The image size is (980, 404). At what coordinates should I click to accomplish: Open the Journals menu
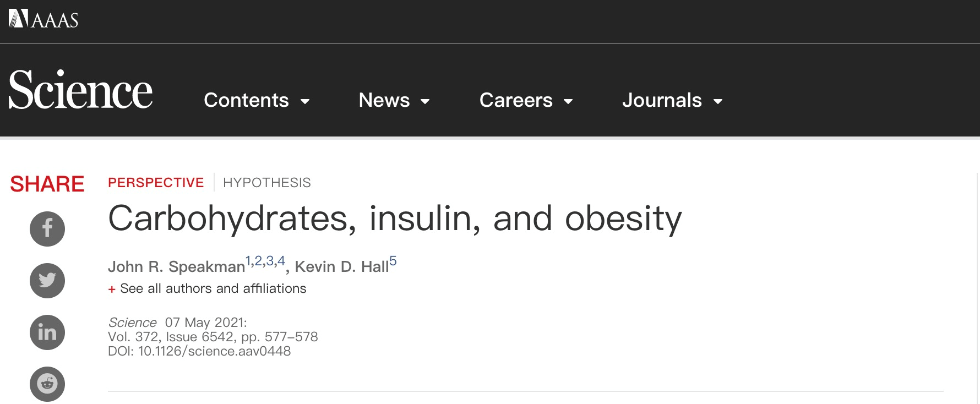[662, 100]
